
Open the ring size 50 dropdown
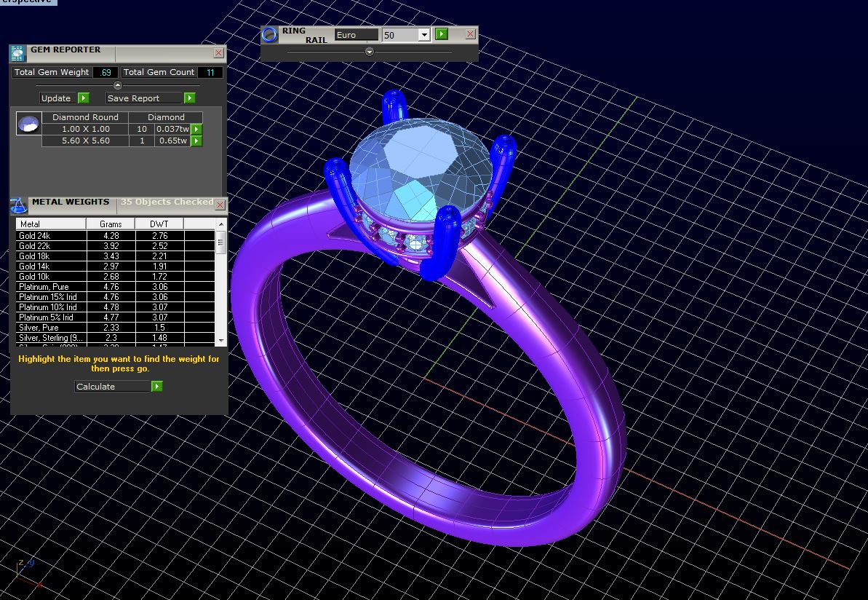tap(424, 35)
